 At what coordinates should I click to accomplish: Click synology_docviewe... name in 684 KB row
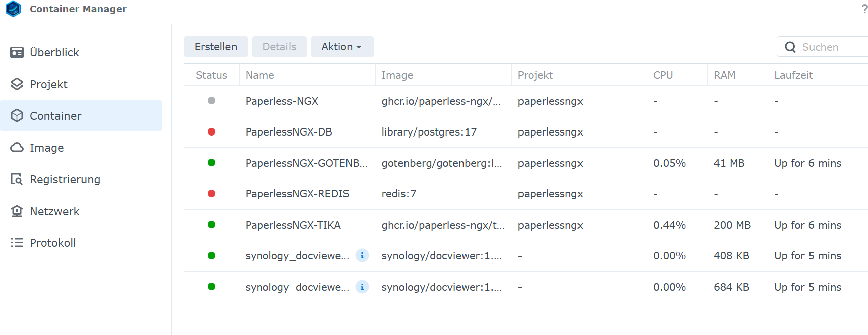click(x=297, y=287)
